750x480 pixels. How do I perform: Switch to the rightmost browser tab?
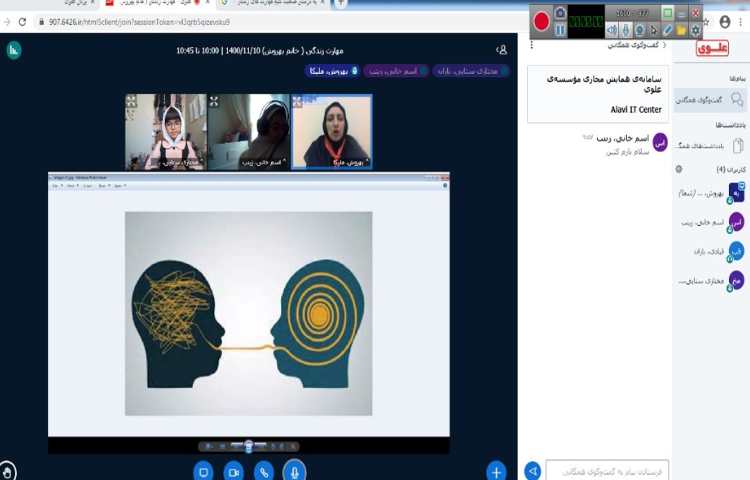[x=275, y=3]
